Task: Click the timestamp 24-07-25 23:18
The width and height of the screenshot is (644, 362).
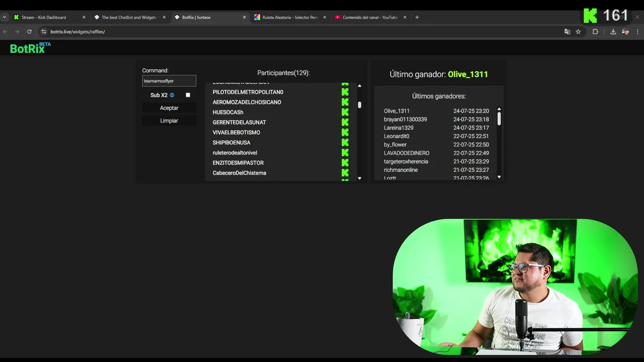Action: [x=471, y=119]
